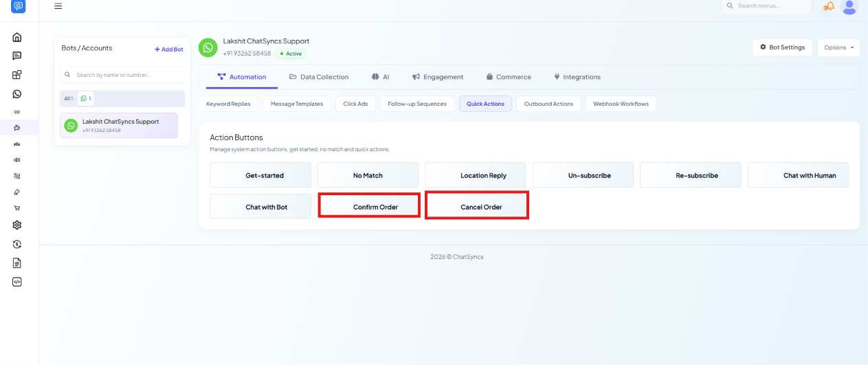Open the code API sidebar icon
868x365 pixels.
[17, 282]
